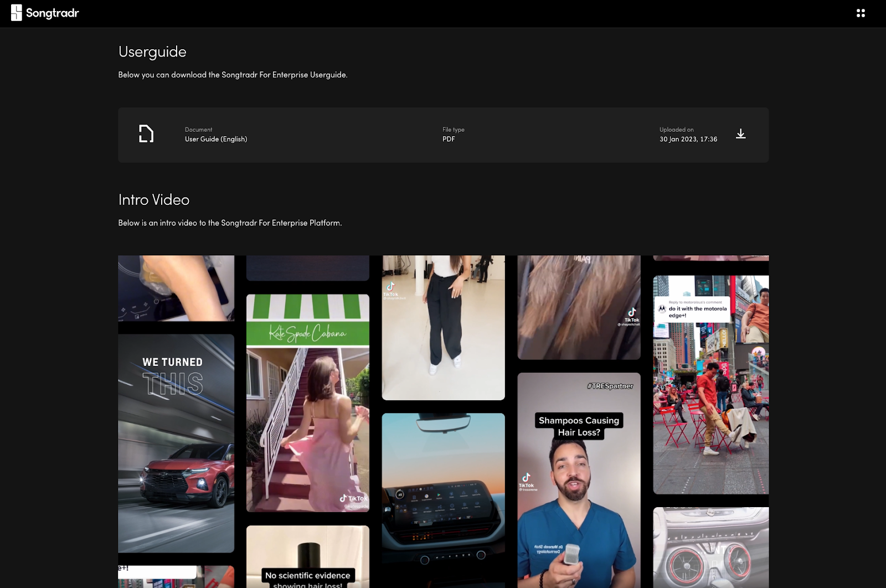Play the 'We Turned This' car video tile

click(176, 443)
